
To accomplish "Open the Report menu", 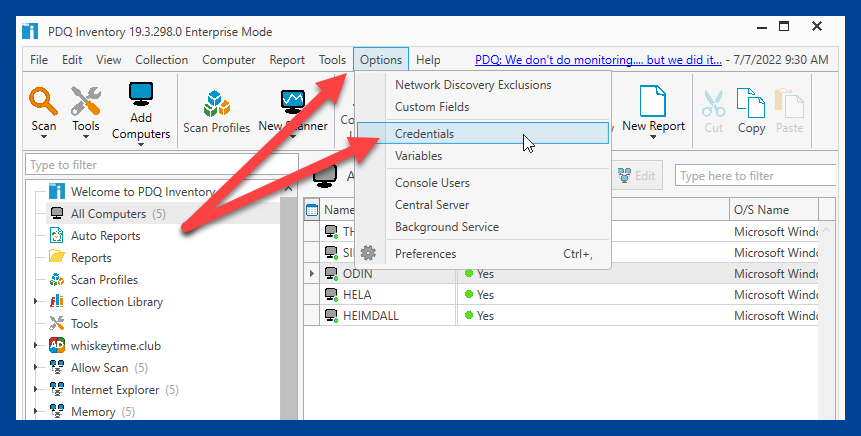I will click(x=287, y=60).
